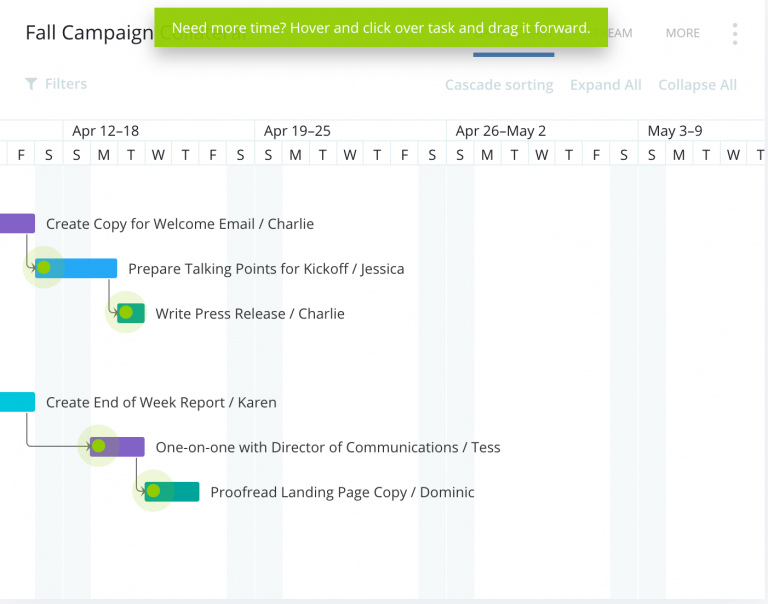Viewport: 768px width, 604px height.
Task: Expand All tasks in the chart
Action: 606,85
